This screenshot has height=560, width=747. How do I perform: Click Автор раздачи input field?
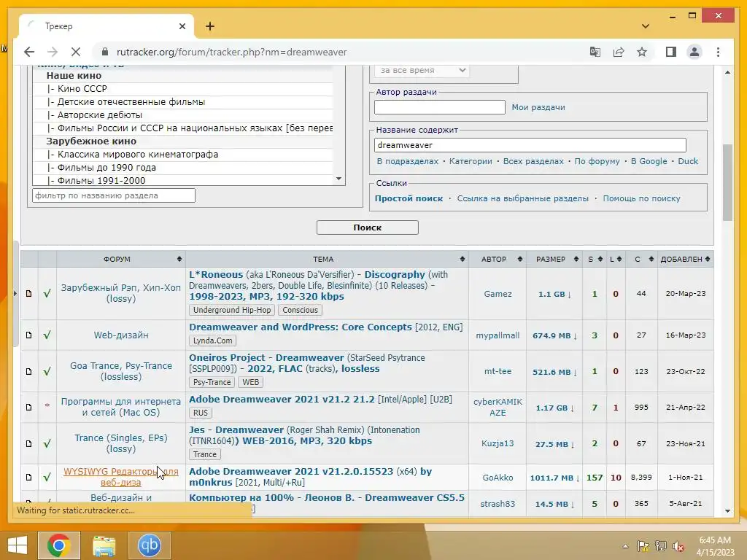click(x=439, y=107)
